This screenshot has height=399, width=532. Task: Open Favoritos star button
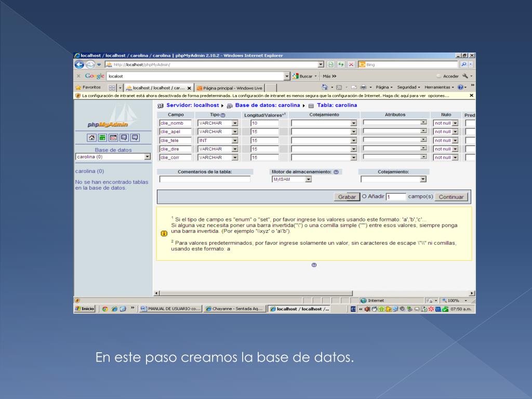point(88,87)
